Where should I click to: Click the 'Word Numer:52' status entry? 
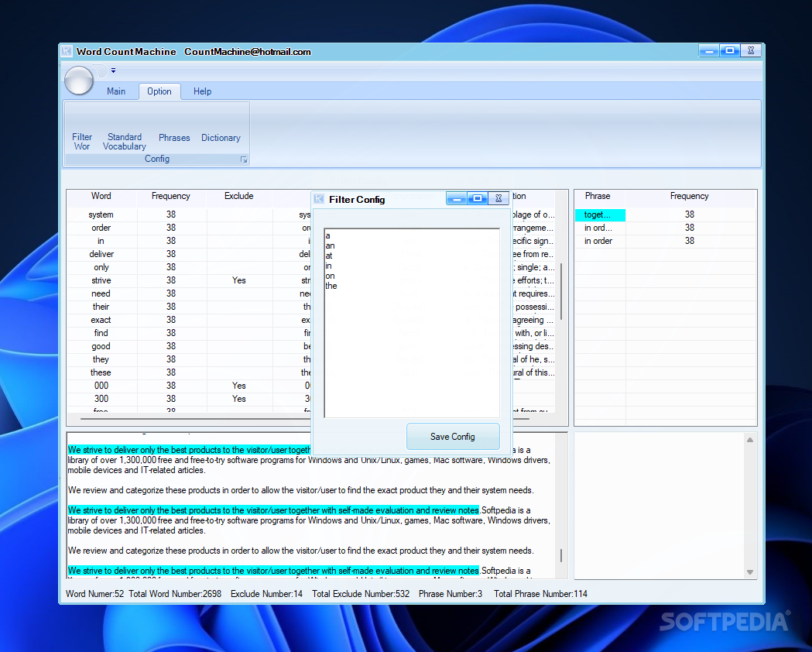[x=94, y=594]
